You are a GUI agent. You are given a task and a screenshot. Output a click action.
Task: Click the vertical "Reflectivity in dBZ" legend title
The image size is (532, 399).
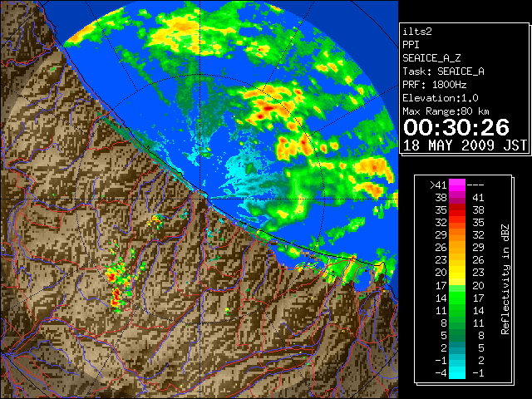pyautogui.click(x=505, y=279)
